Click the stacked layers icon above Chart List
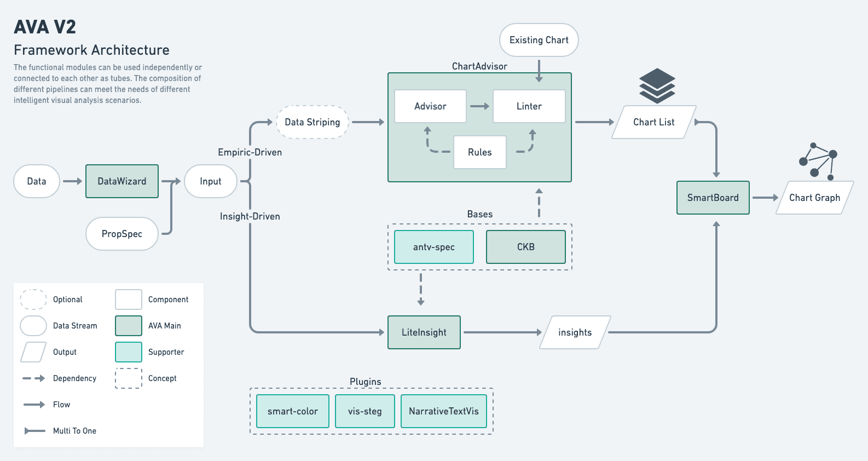 point(657,86)
